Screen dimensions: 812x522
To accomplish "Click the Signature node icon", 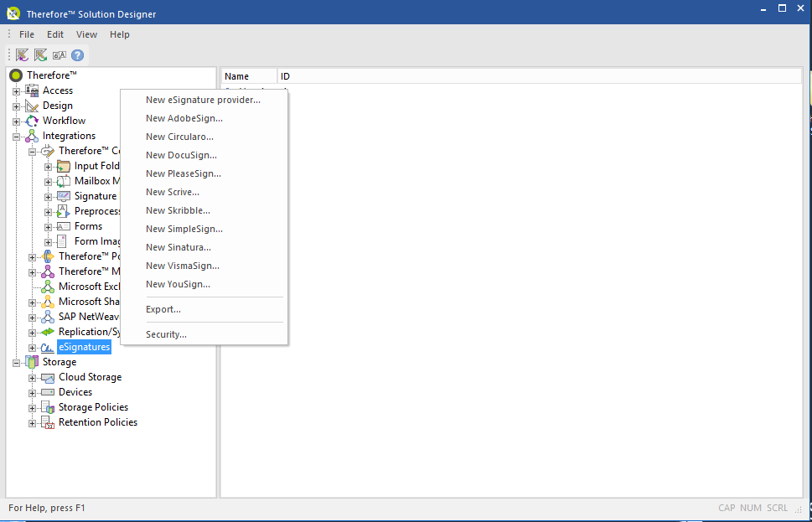I will [x=64, y=196].
